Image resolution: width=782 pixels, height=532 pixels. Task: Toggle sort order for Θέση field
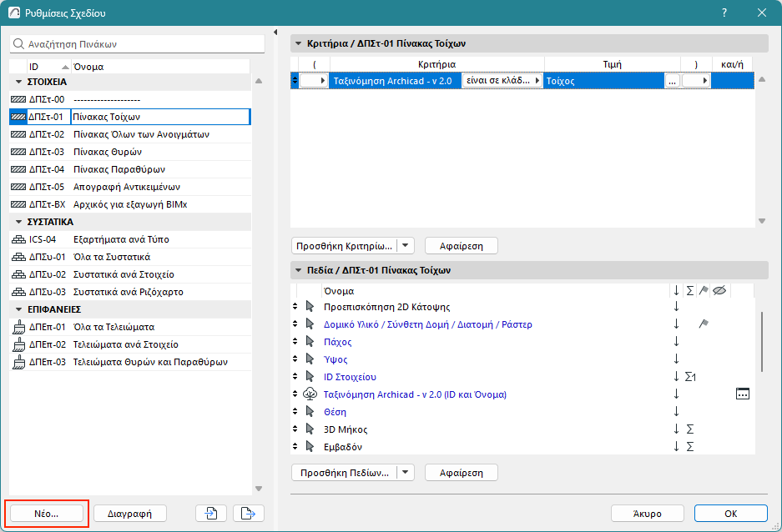coord(676,412)
